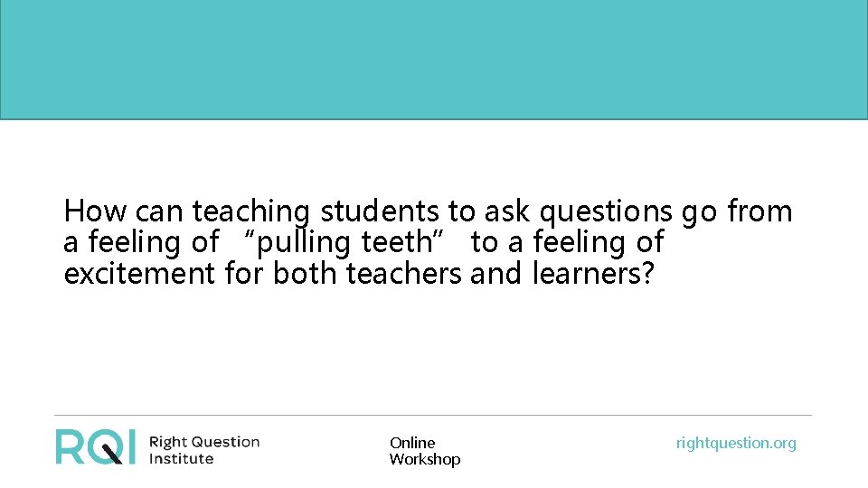Select the "Workshop" footer text

tap(425, 459)
